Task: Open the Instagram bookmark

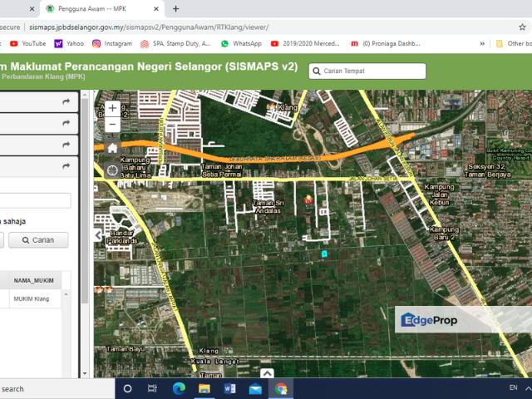Action: 112,43
